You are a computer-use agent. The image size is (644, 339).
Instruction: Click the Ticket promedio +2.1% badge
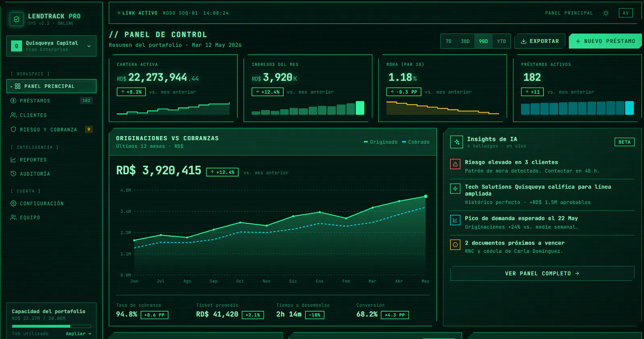pyautogui.click(x=253, y=315)
